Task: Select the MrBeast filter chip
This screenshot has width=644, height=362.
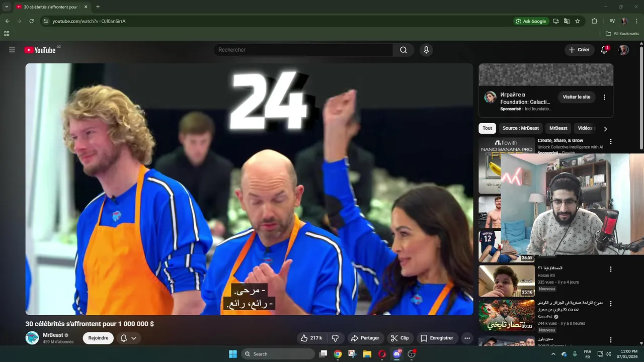Action: (558, 128)
